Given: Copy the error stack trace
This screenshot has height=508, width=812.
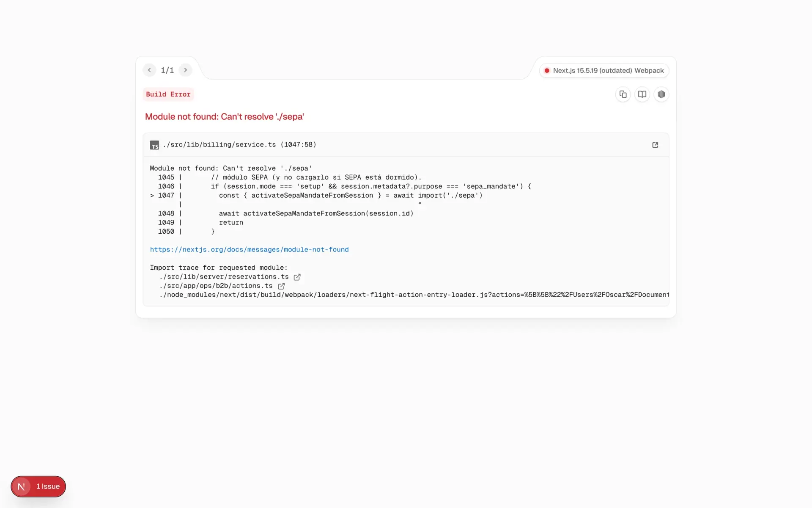Looking at the screenshot, I should coord(623,94).
